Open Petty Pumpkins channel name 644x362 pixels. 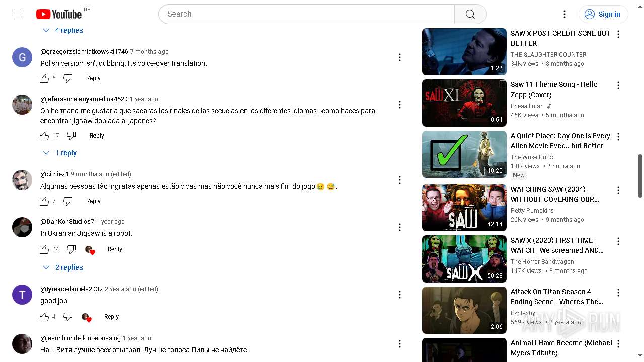point(532,211)
